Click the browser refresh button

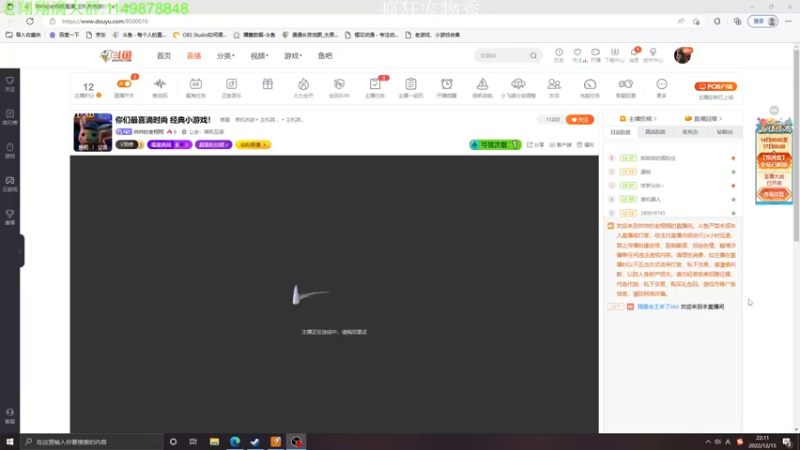coord(30,21)
